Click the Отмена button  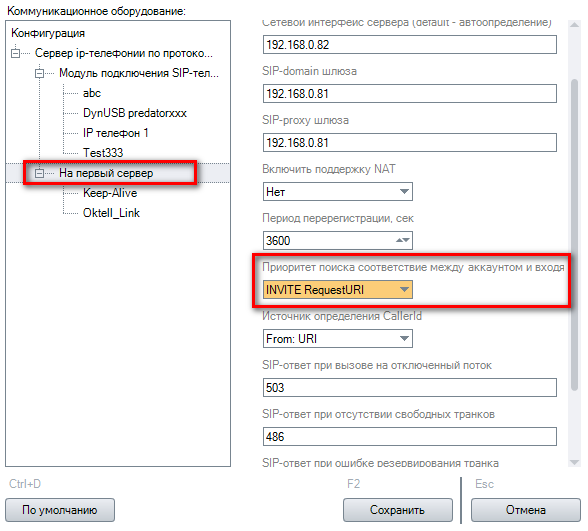(x=526, y=510)
